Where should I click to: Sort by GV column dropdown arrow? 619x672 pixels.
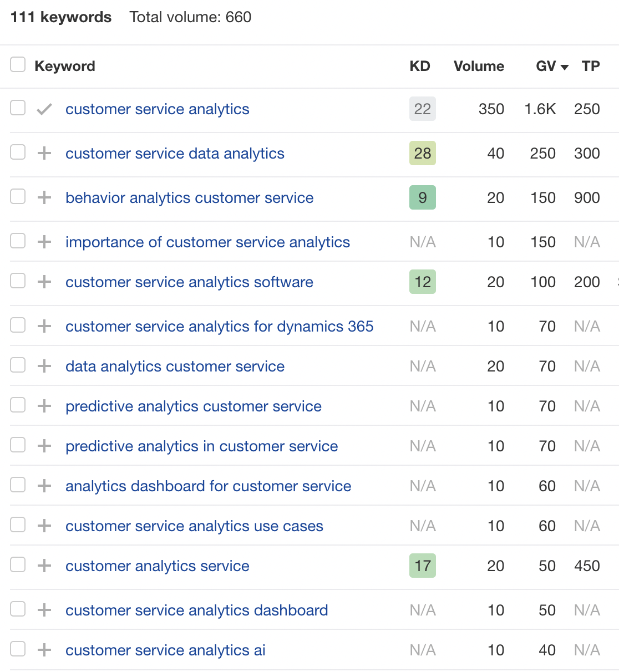pos(565,67)
